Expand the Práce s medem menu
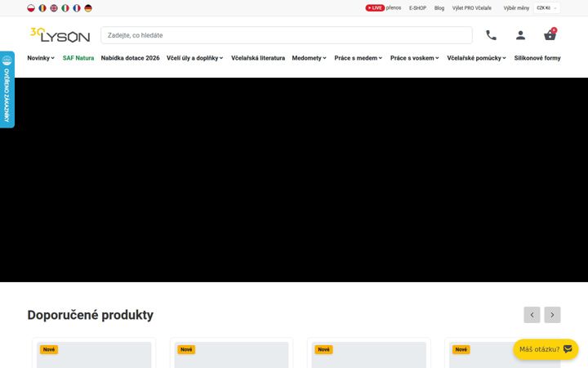The height and width of the screenshot is (368, 588). pyautogui.click(x=359, y=58)
